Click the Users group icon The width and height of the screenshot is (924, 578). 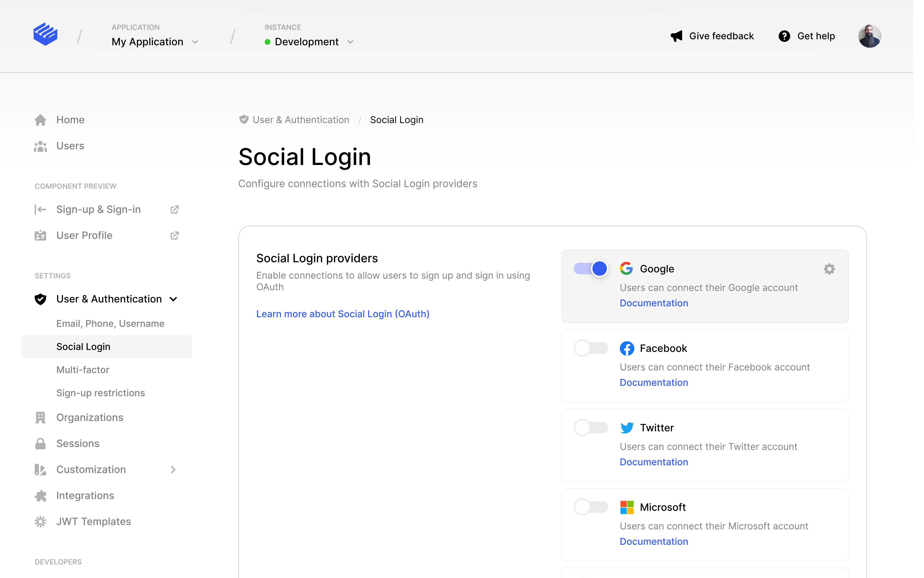coord(40,146)
